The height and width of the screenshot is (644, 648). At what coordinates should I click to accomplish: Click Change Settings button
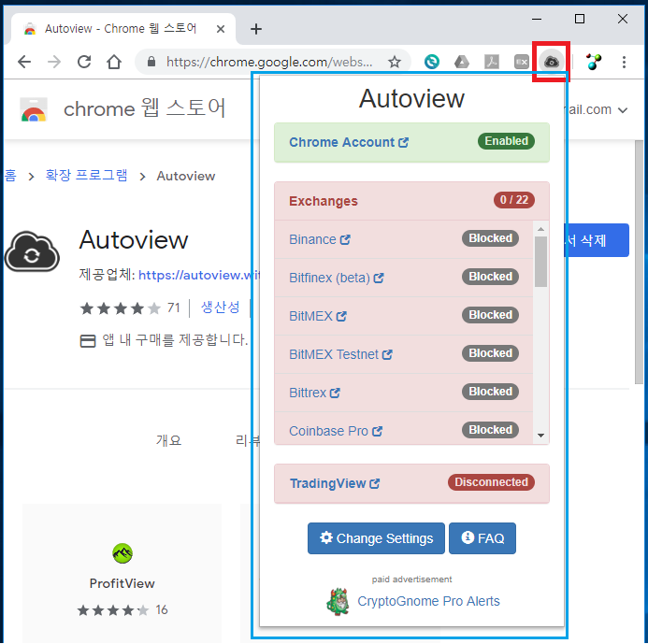point(376,538)
